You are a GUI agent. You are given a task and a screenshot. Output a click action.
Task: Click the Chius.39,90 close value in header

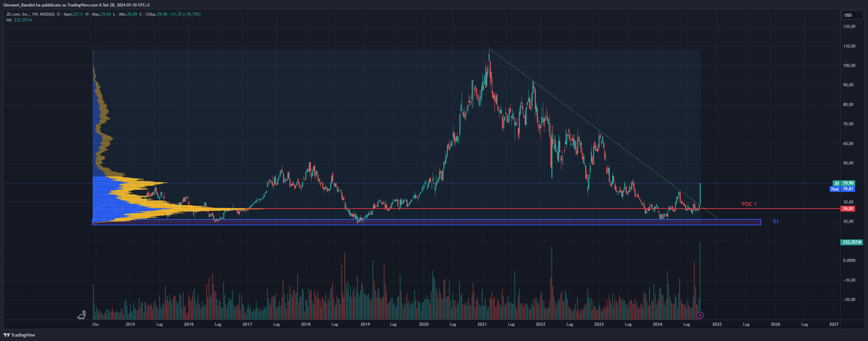pos(153,14)
